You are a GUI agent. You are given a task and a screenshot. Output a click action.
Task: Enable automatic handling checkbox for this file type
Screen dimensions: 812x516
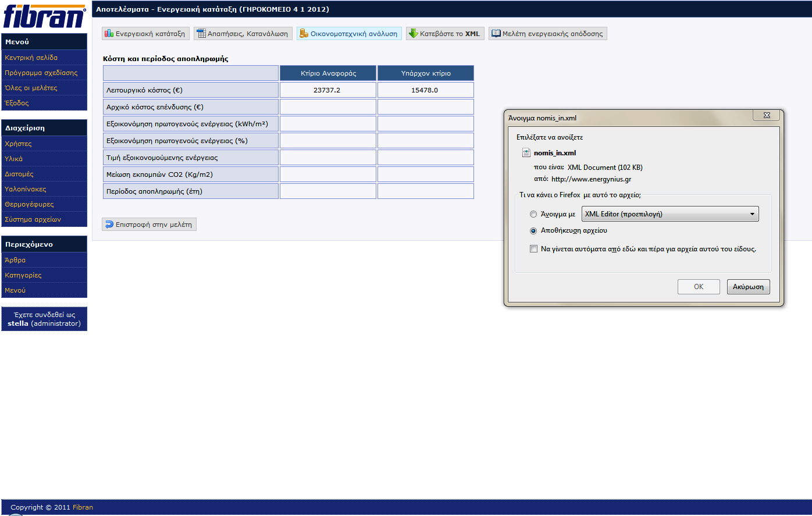533,249
